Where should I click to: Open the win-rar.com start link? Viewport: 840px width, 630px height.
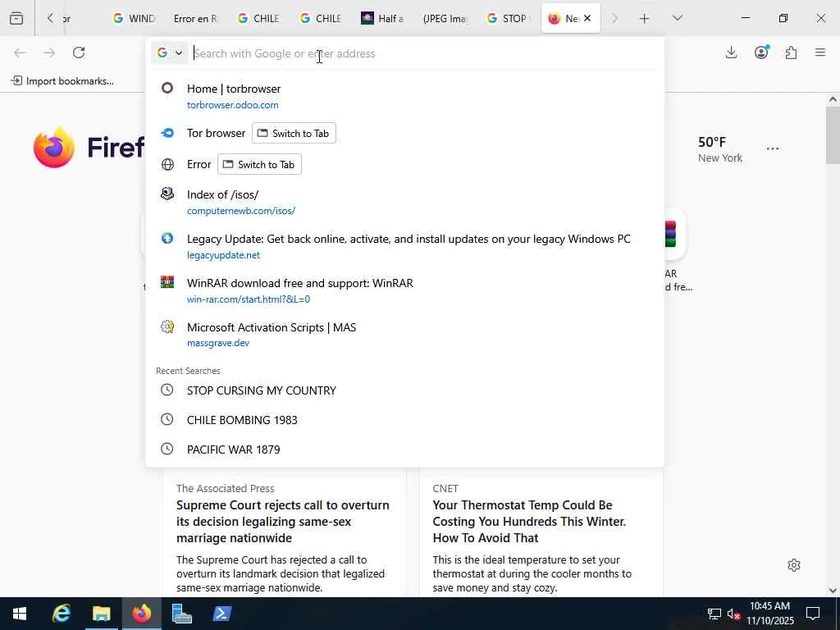[x=249, y=299]
